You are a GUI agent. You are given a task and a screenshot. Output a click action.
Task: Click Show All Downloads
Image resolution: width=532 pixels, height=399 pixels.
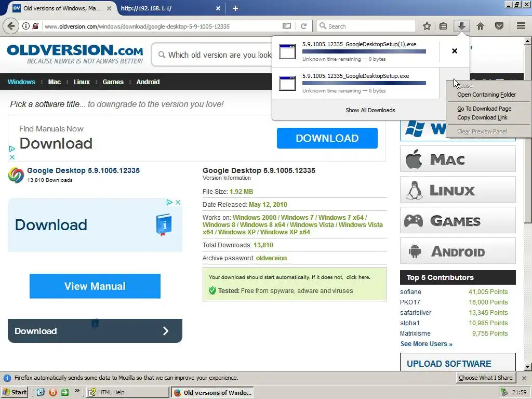[x=370, y=110]
